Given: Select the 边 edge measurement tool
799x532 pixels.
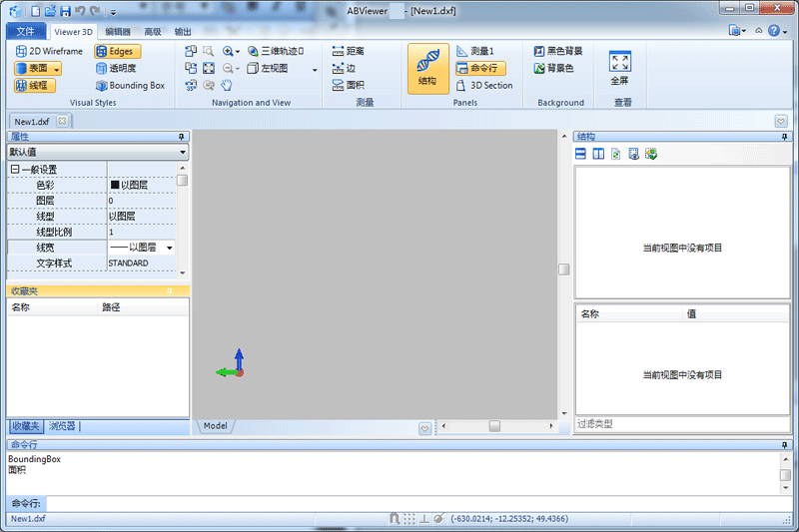Looking at the screenshot, I should tap(344, 68).
